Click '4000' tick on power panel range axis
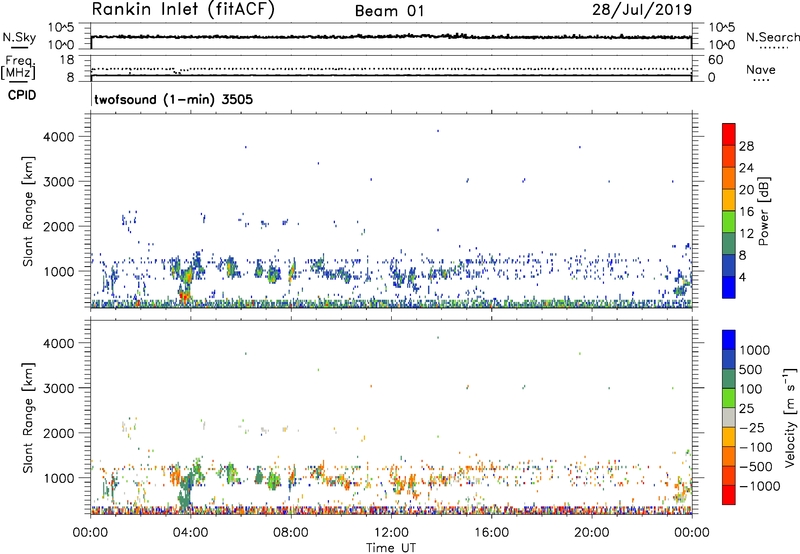800x554 pixels. coord(59,137)
